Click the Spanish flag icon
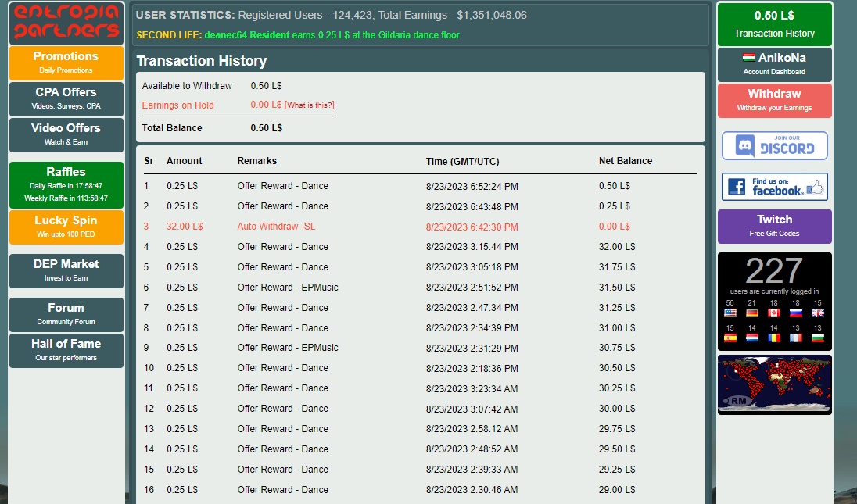This screenshot has width=857, height=504. click(730, 338)
